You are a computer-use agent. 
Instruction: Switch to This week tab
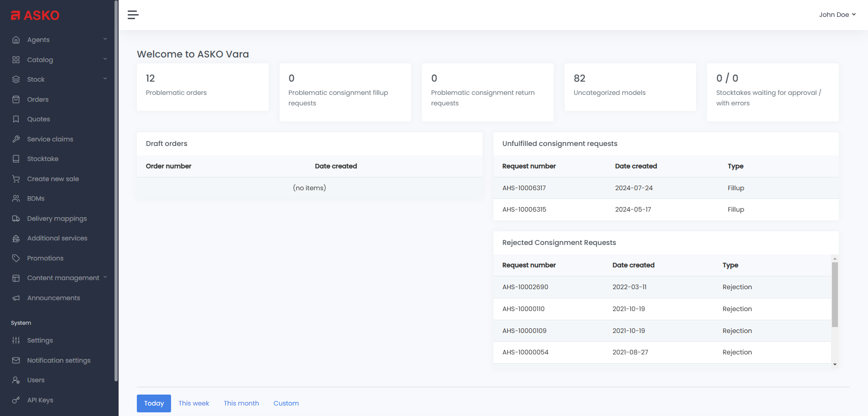tap(194, 403)
